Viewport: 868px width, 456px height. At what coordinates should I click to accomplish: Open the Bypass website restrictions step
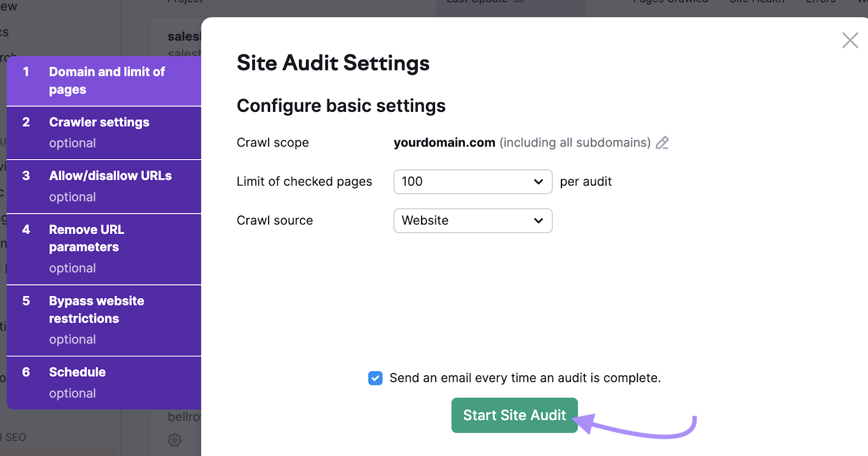tap(104, 320)
